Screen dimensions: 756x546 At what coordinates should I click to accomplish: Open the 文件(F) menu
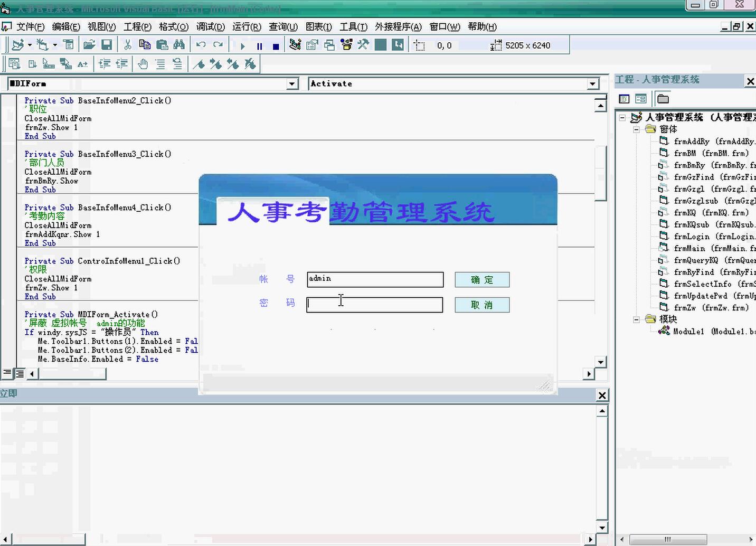(30, 26)
